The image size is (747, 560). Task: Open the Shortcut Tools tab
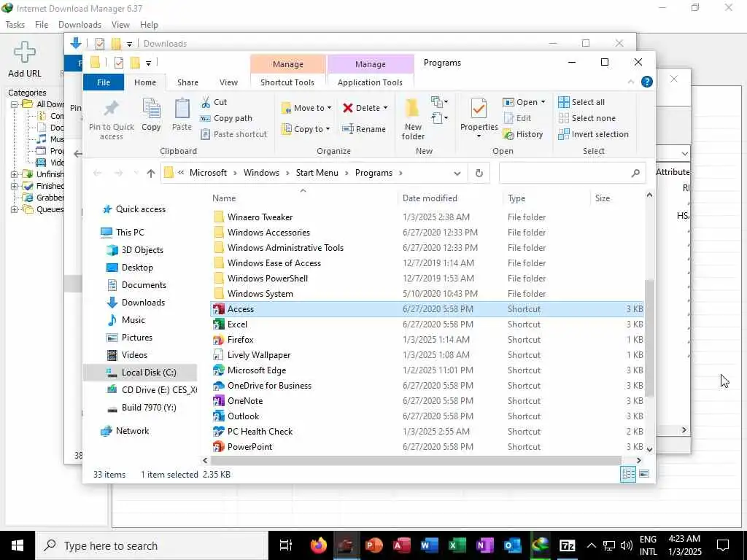click(287, 82)
